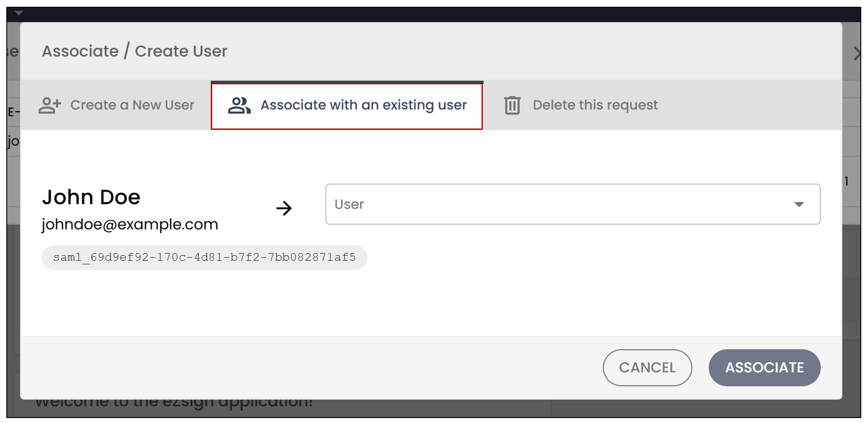Open the User combo box
The height and width of the screenshot is (423, 868).
coord(573,204)
